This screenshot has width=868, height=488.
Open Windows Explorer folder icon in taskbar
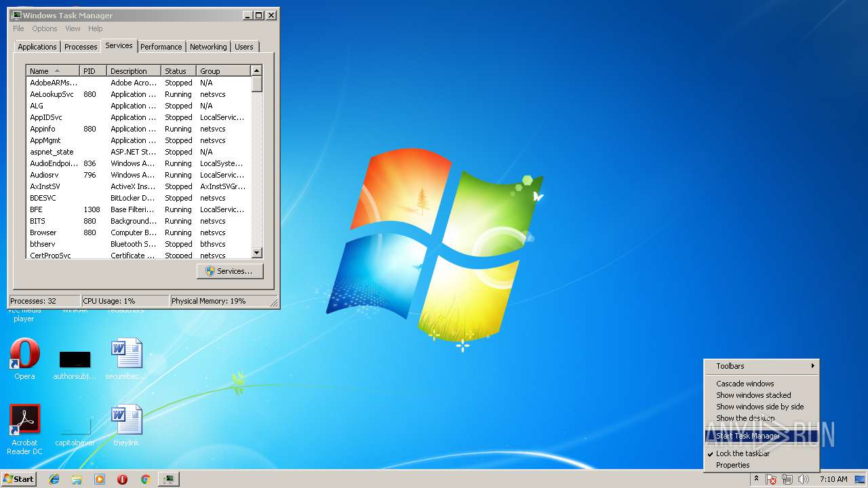click(x=77, y=479)
